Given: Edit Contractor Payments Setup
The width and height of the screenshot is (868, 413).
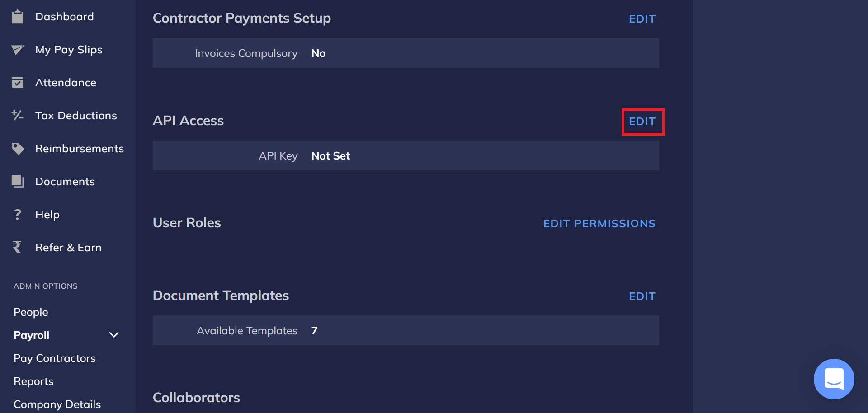Looking at the screenshot, I should pyautogui.click(x=642, y=19).
